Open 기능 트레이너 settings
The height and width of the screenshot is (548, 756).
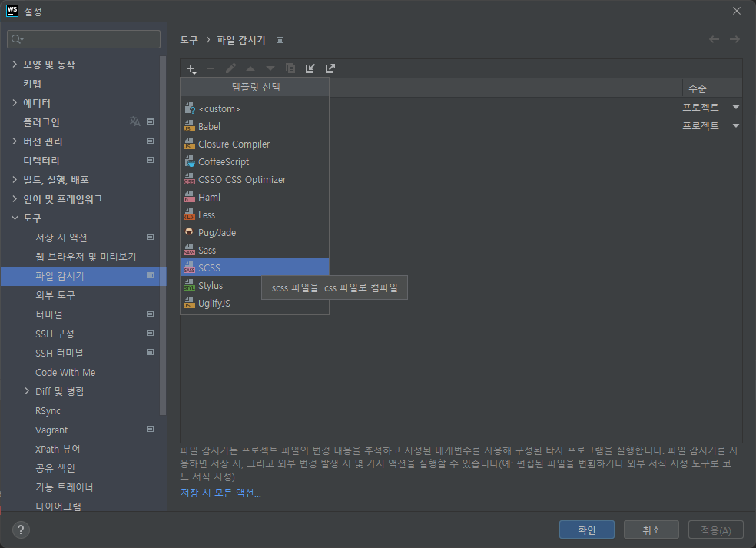[64, 487]
